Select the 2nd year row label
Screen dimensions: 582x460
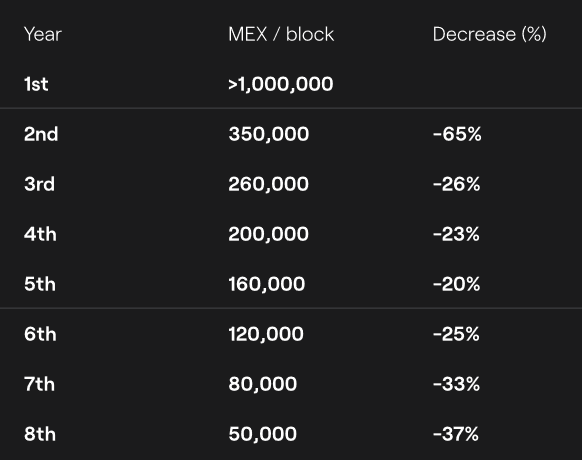[41, 134]
